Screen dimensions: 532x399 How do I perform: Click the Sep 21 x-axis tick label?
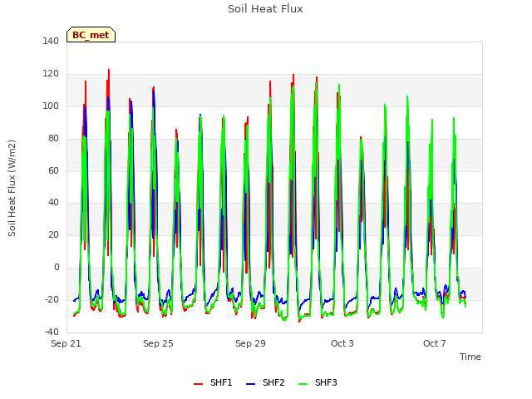(66, 343)
